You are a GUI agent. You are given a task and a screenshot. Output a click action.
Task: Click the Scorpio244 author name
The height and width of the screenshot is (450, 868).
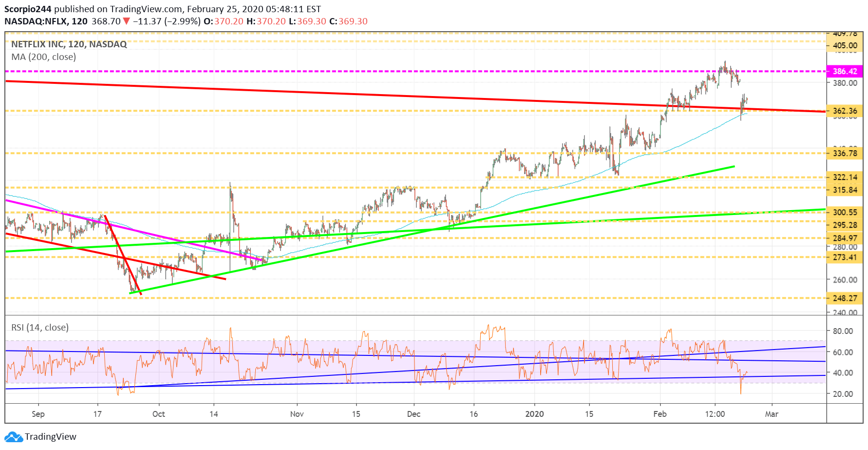[x=28, y=9]
